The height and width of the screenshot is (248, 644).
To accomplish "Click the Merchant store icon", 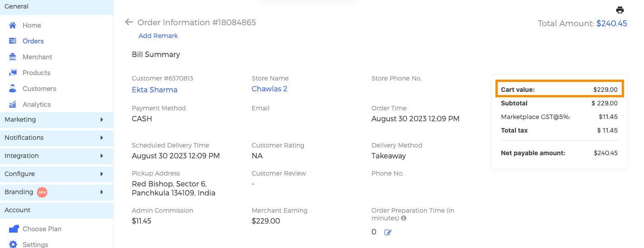I will click(x=13, y=57).
